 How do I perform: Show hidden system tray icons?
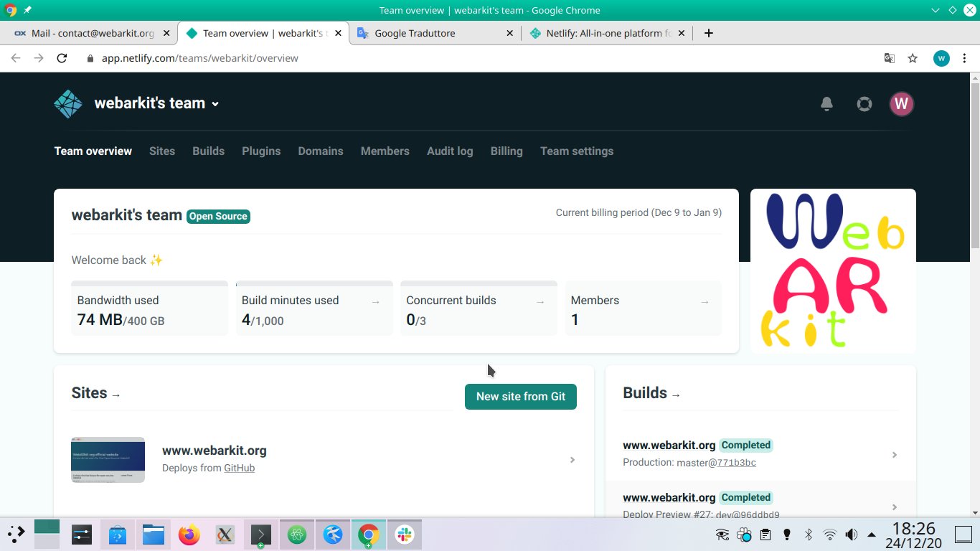click(872, 534)
